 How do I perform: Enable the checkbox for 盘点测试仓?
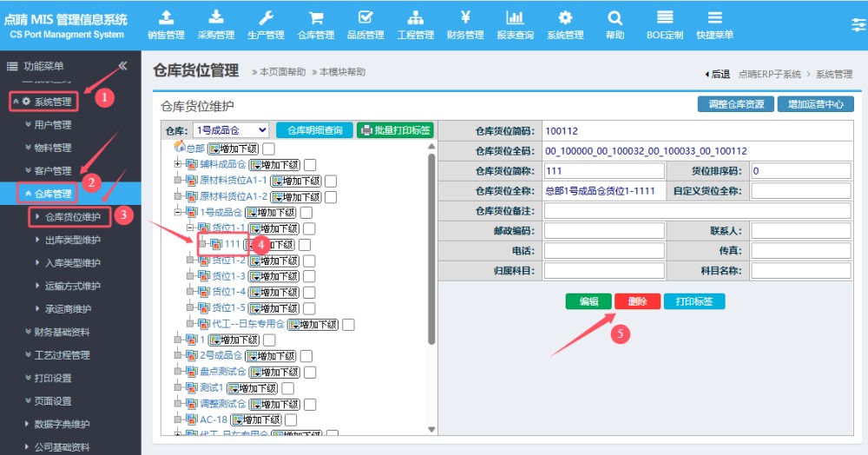point(306,372)
